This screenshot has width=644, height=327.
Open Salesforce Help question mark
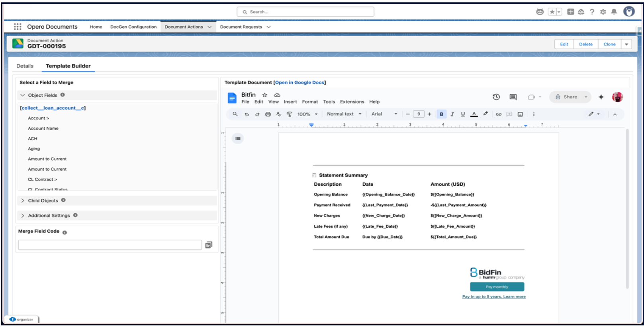tap(592, 12)
